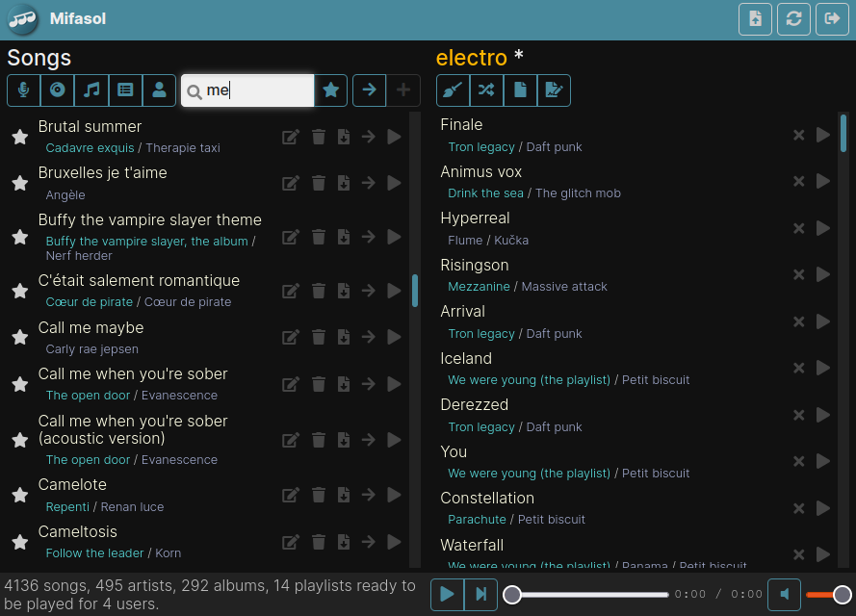Play Hyperreal from the playlist

pos(823,228)
